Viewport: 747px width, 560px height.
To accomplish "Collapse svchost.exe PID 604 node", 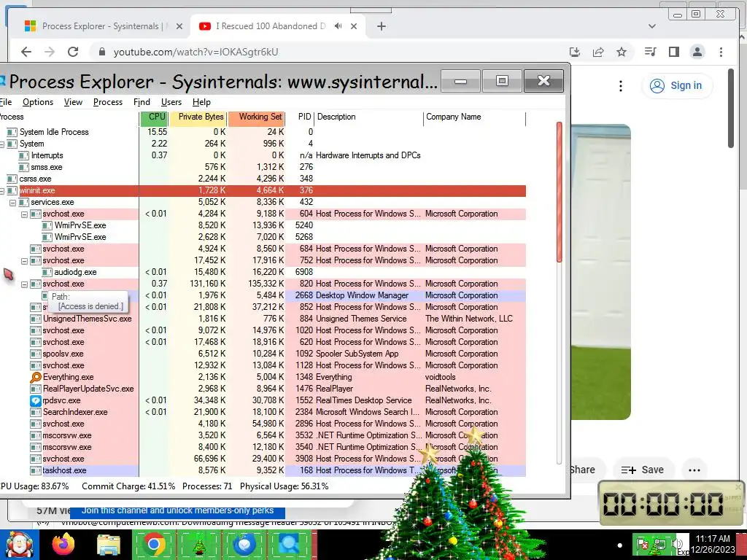I will point(24,214).
